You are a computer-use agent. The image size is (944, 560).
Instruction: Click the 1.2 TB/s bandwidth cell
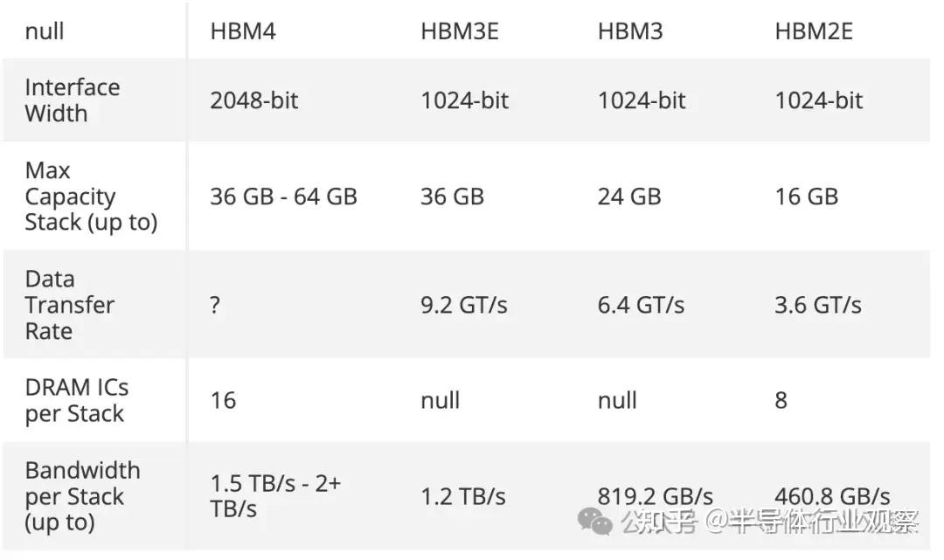pyautogui.click(x=462, y=496)
